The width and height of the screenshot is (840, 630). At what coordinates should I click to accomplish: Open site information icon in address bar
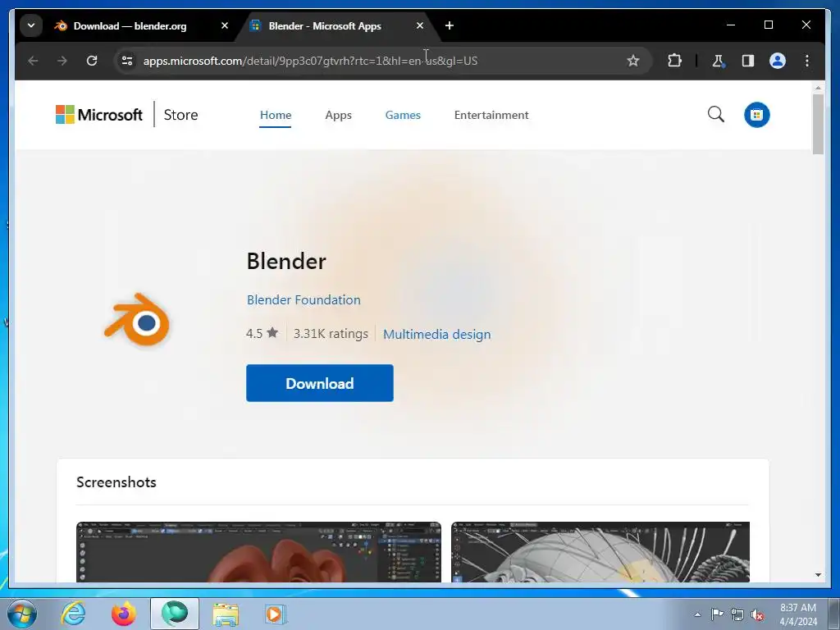click(127, 61)
